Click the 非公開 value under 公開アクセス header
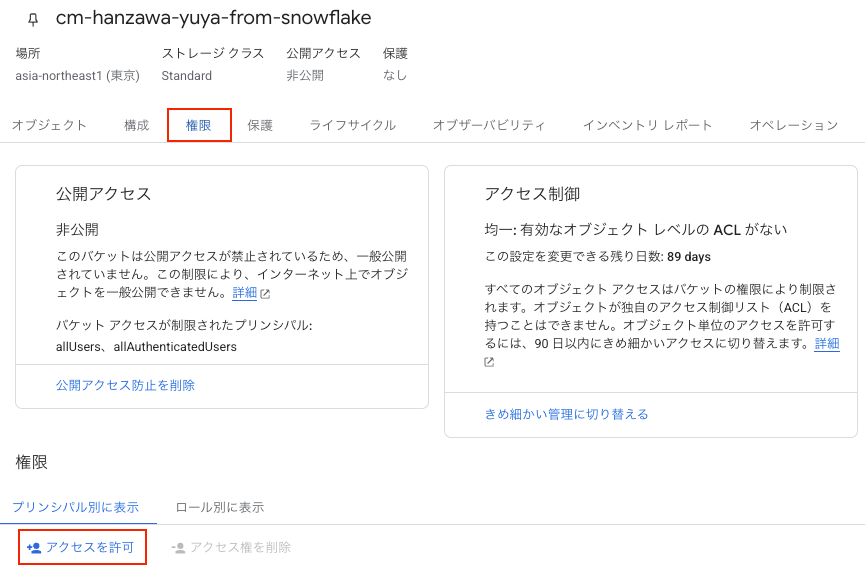This screenshot has width=865, height=574. click(x=305, y=76)
